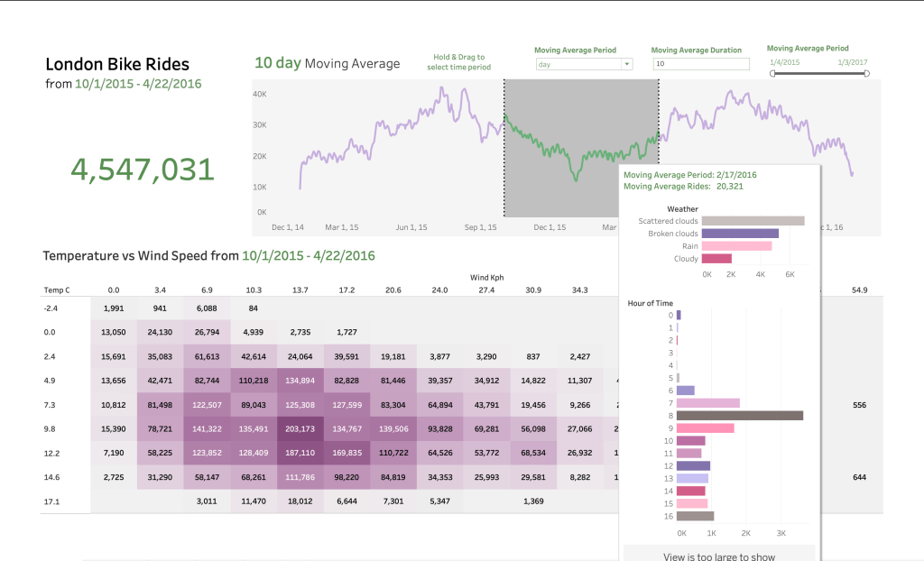
Task: Select the heatmap cell showing 644
Action: tap(859, 476)
